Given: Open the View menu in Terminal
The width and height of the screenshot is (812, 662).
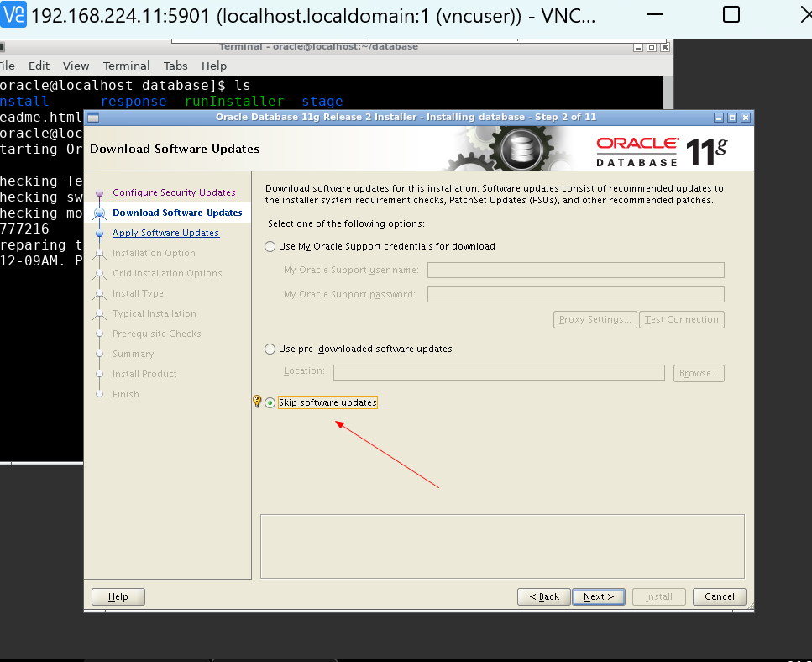Looking at the screenshot, I should (x=76, y=66).
